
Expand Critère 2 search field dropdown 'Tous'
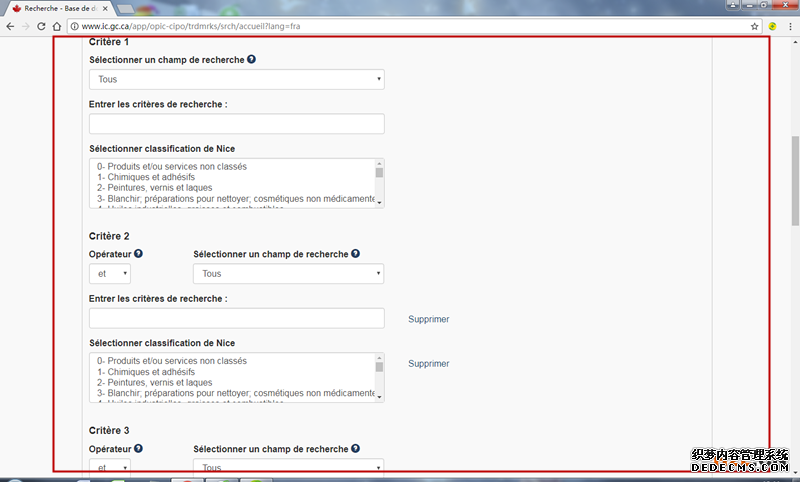(x=288, y=273)
